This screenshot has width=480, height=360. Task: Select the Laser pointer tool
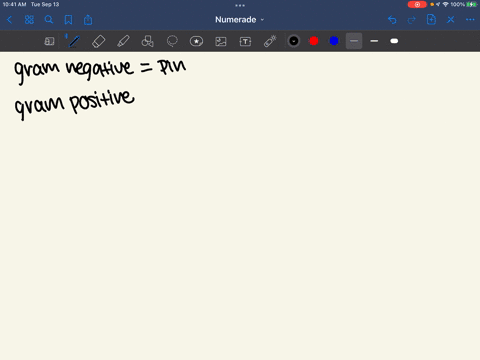point(270,41)
